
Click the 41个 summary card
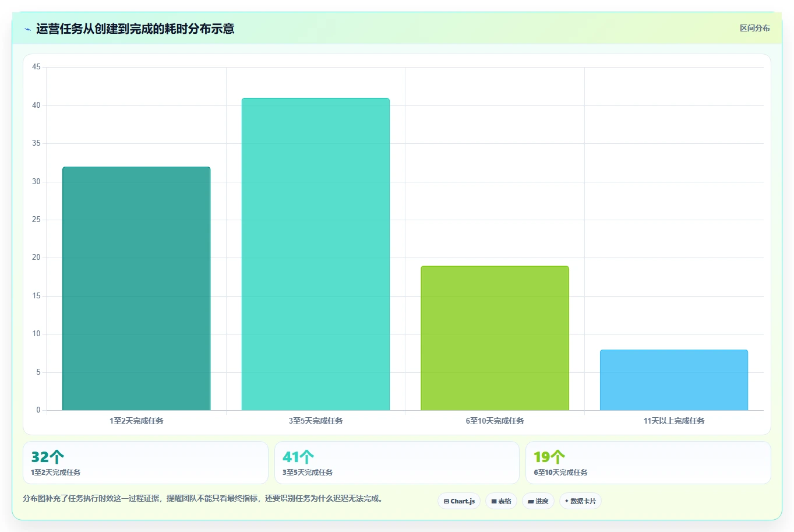pos(397,463)
